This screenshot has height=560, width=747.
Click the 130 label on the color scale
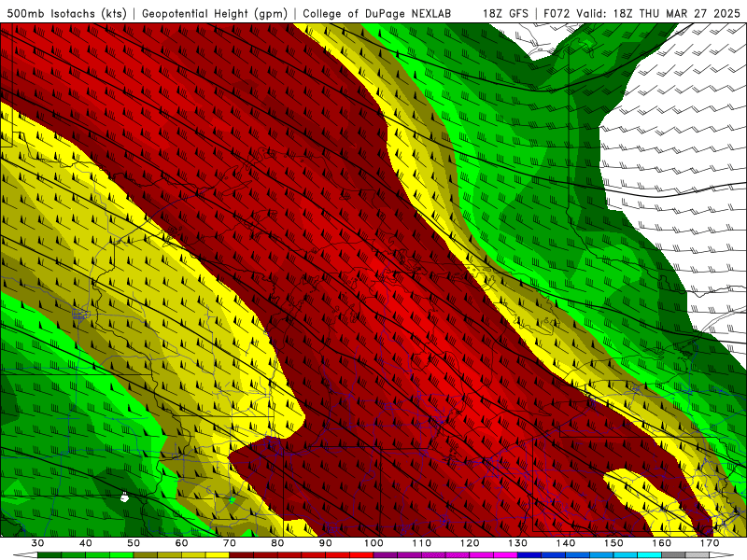pyautogui.click(x=518, y=543)
